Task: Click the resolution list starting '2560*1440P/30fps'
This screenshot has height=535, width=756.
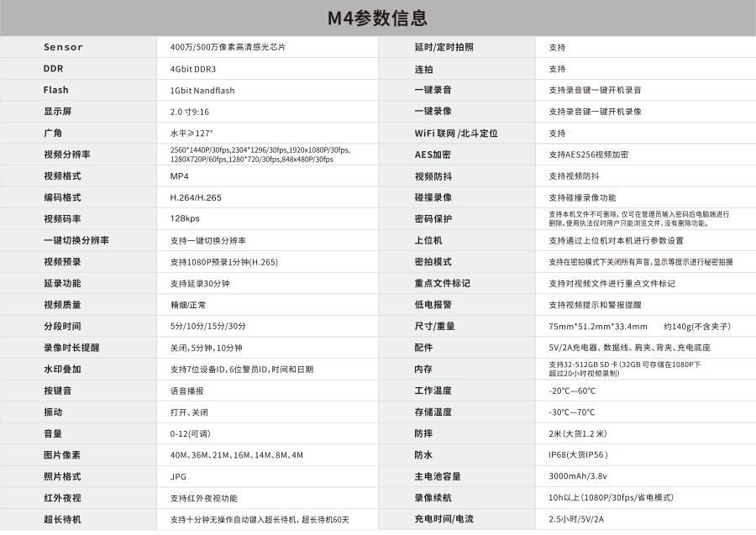Action: pyautogui.click(x=260, y=155)
